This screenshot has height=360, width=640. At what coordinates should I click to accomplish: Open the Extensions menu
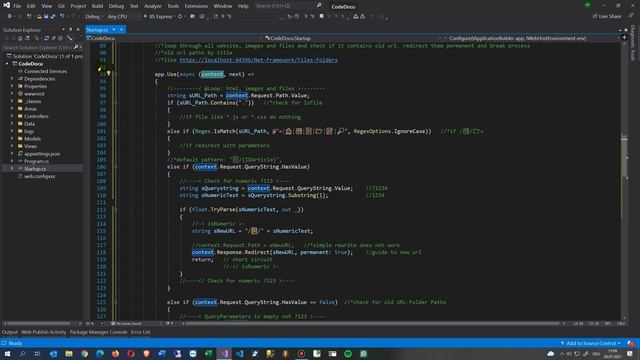tap(196, 6)
